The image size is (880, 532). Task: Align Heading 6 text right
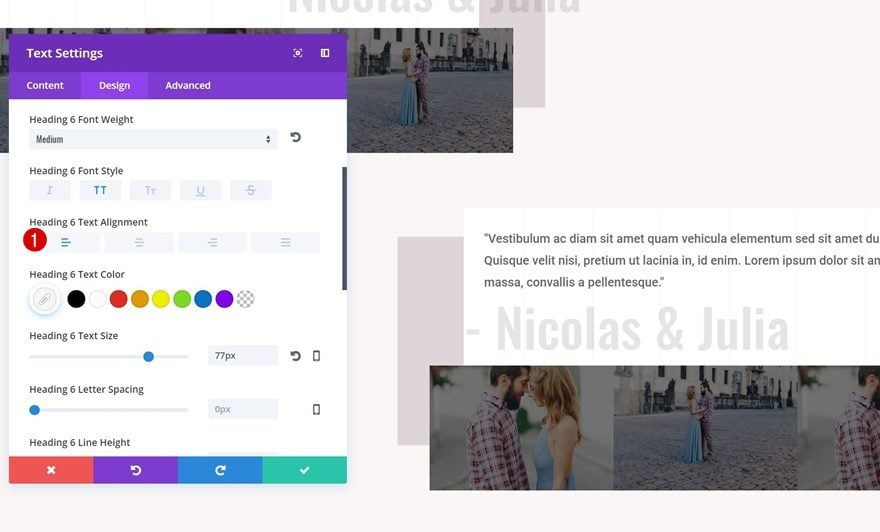click(x=212, y=242)
